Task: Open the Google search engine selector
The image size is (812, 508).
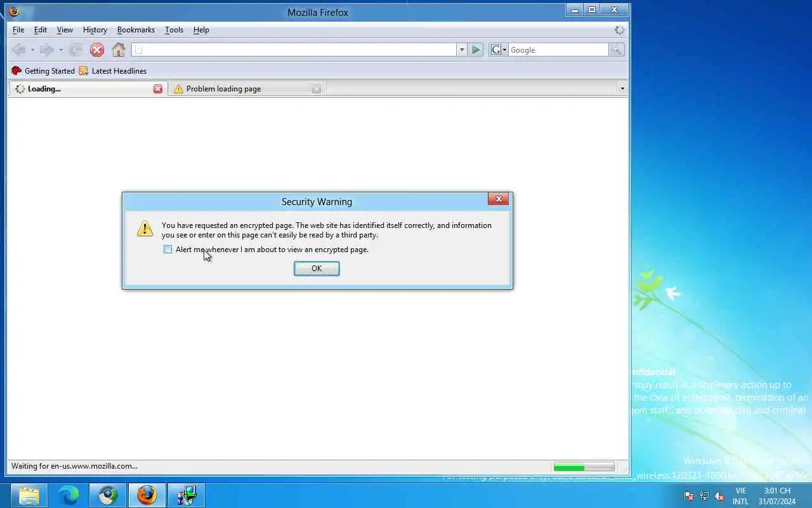Action: point(499,50)
